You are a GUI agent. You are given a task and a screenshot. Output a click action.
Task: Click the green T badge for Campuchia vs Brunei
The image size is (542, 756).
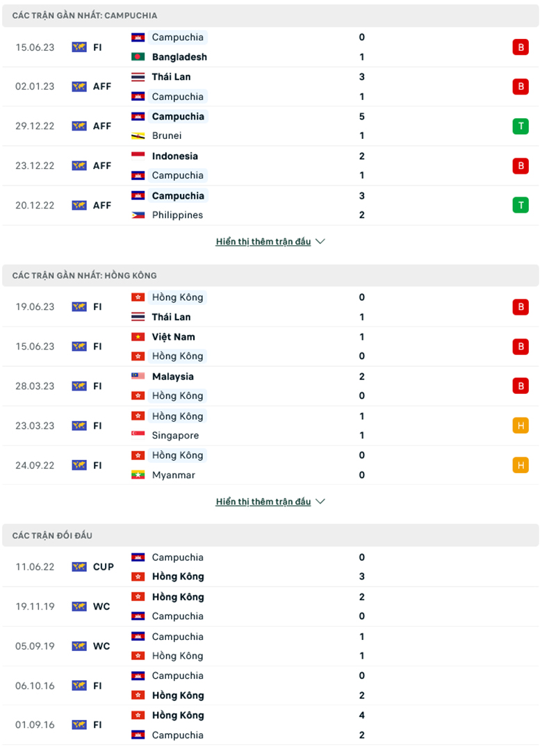coord(521,126)
